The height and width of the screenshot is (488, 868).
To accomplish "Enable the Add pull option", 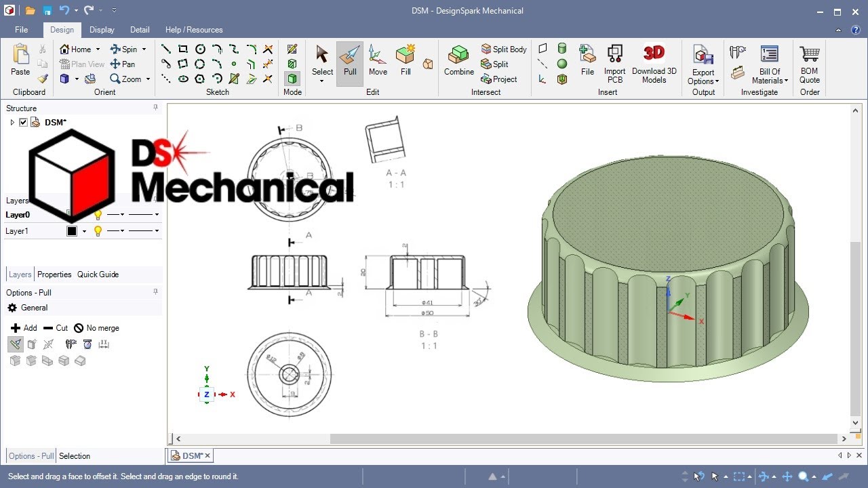I will pos(24,328).
